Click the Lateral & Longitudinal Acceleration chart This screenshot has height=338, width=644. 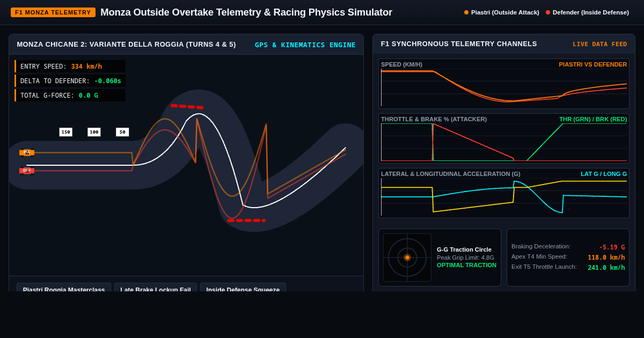[504, 193]
